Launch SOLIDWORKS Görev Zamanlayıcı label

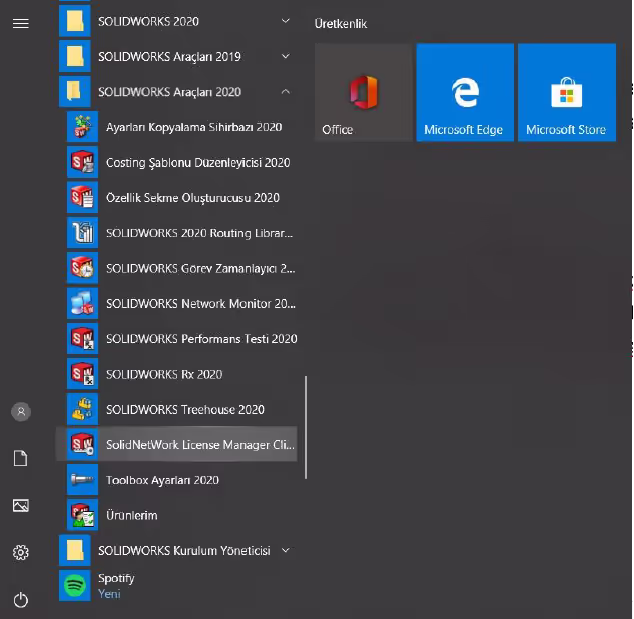[x=201, y=268]
